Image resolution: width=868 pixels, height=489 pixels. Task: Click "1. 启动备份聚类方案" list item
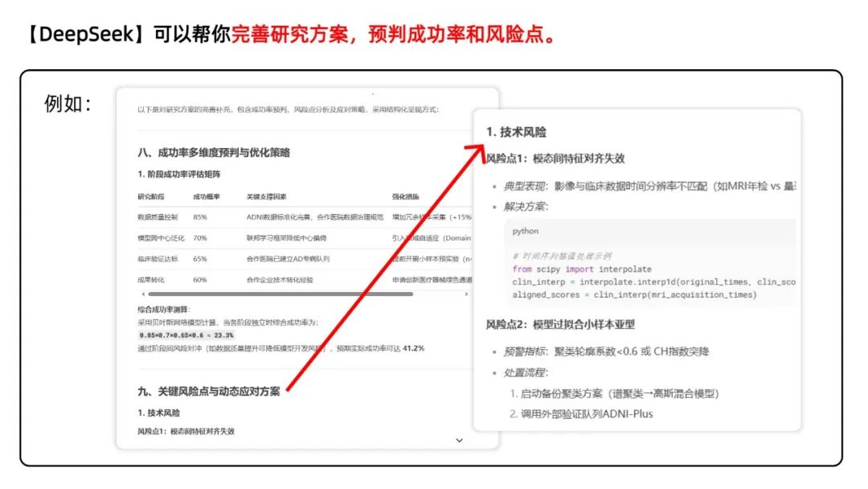[x=614, y=394]
